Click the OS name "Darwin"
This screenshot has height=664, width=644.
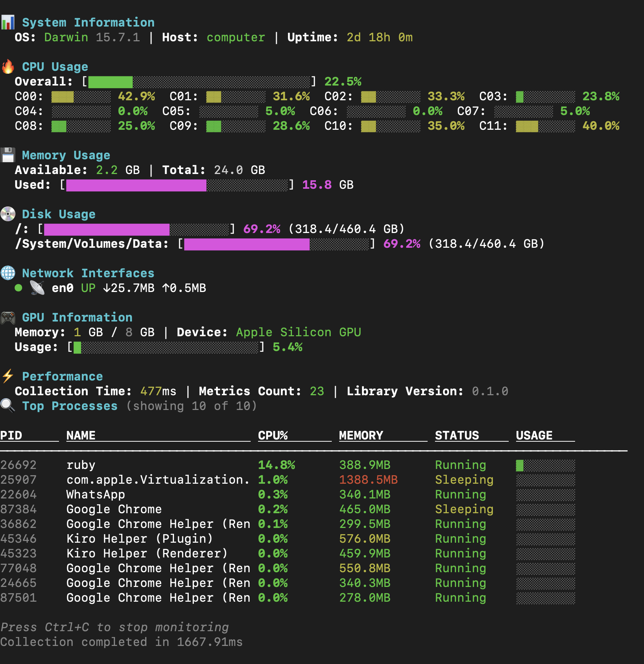(66, 37)
